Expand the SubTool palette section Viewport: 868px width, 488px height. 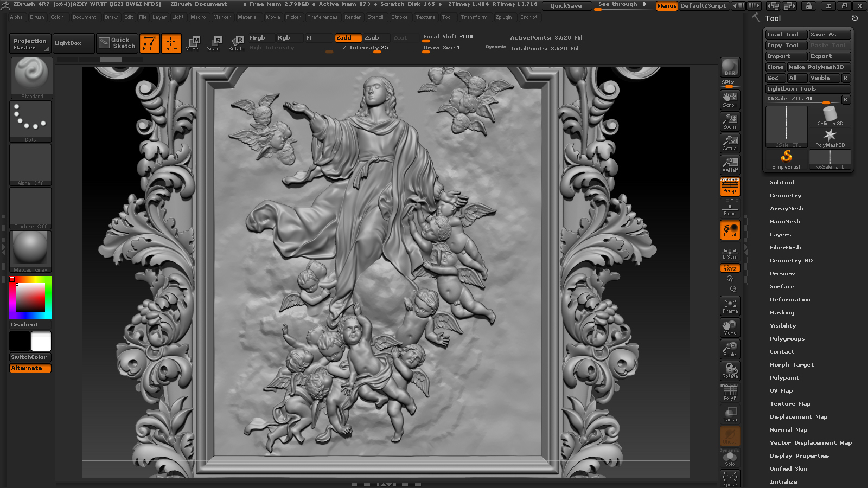coord(782,183)
